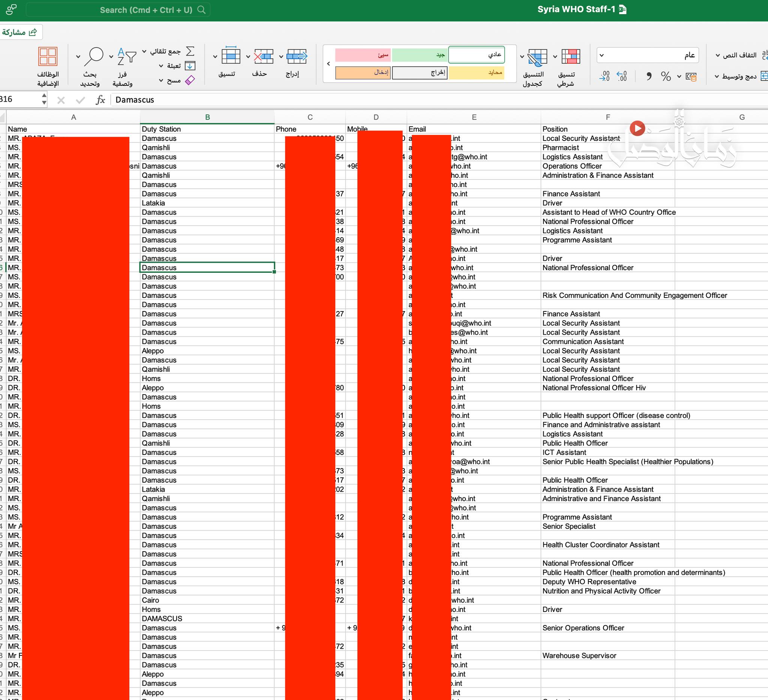Image resolution: width=768 pixels, height=700 pixels.
Task: Expand the cell styles gallery arrow
Action: point(328,64)
